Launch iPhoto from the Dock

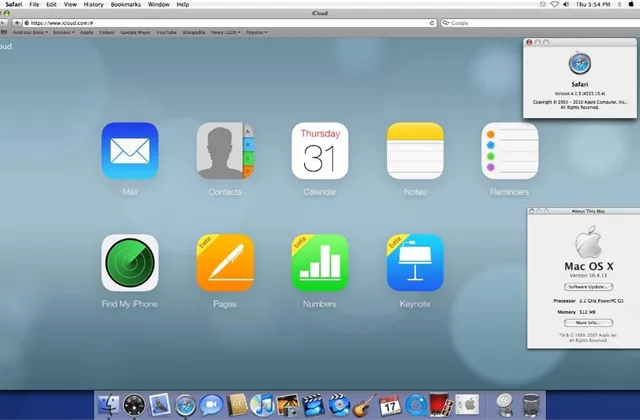288,405
